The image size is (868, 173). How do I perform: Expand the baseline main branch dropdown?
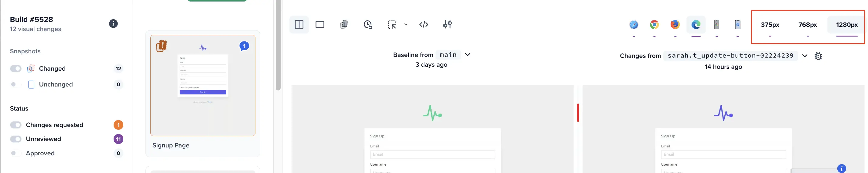[468, 55]
